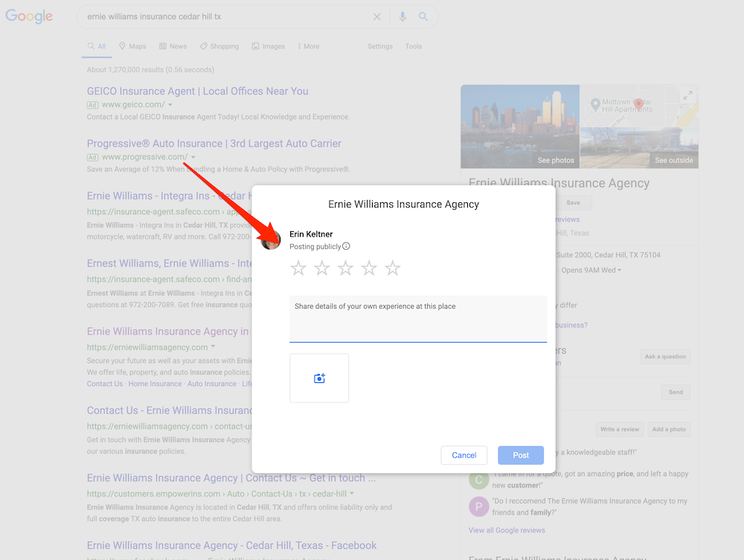Open the Shopping results tab
744x560 pixels.
tap(219, 46)
